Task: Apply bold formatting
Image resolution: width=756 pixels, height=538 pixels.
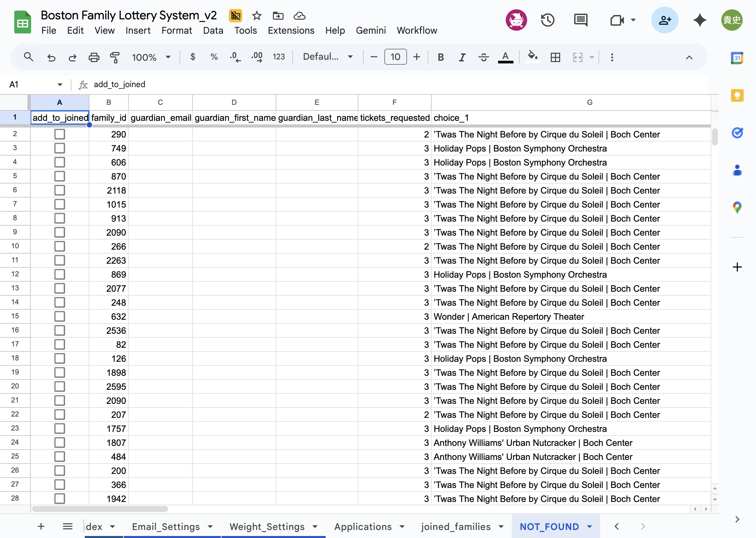Action: click(x=441, y=57)
